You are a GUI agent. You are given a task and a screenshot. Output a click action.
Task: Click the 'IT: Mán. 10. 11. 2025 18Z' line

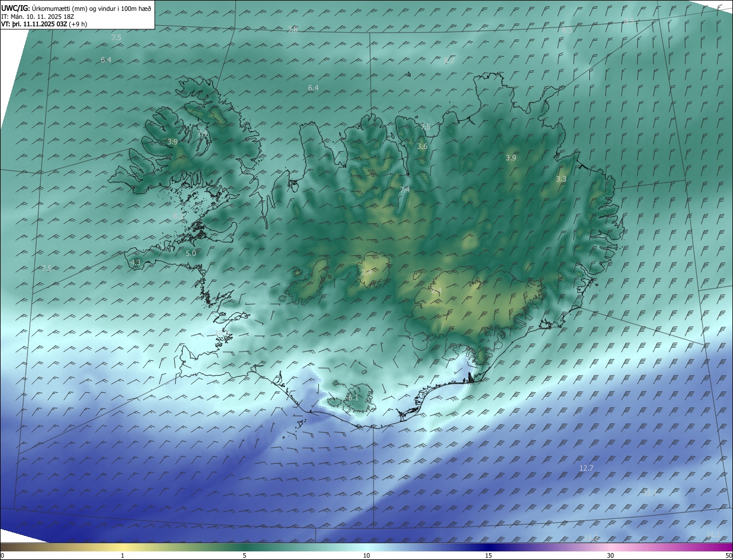[38, 17]
